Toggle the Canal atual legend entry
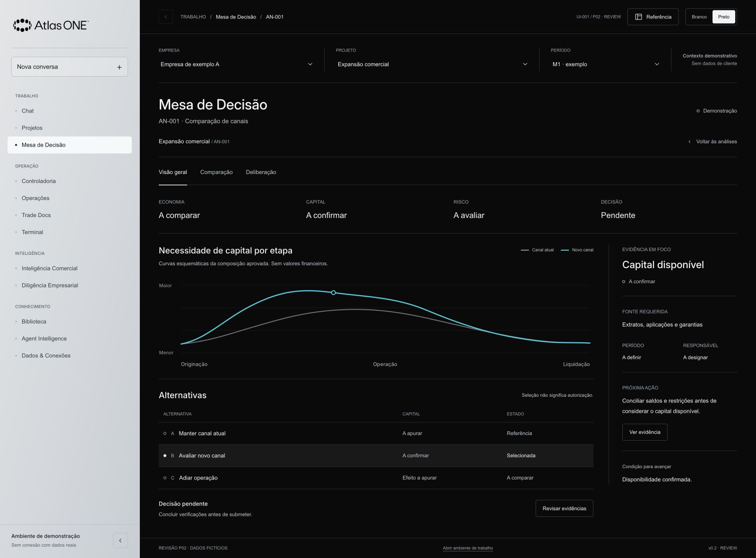Image resolution: width=756 pixels, height=558 pixels. [x=537, y=250]
